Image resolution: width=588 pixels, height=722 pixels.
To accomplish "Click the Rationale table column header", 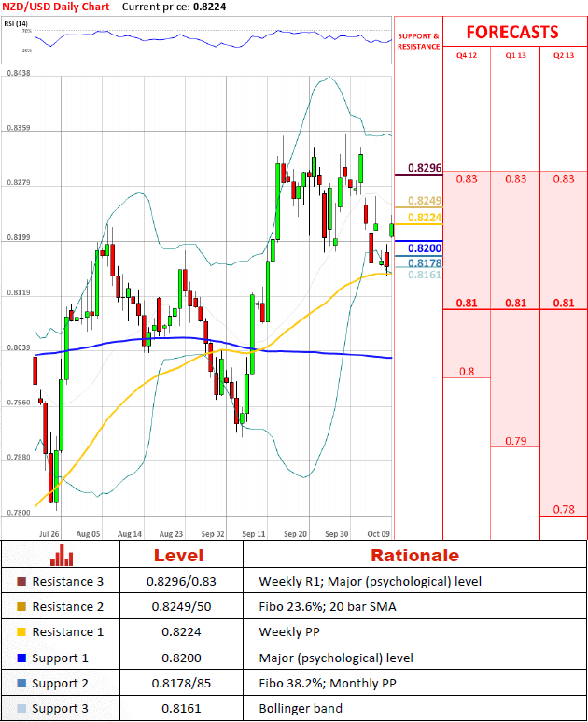I will coord(414,556).
